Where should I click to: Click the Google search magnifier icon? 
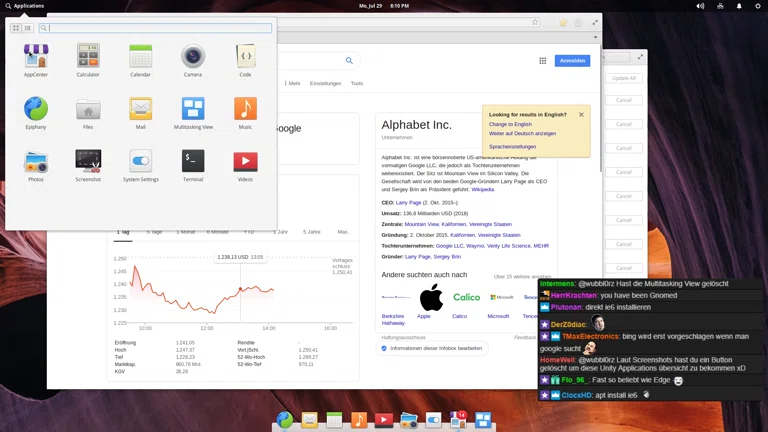point(349,61)
